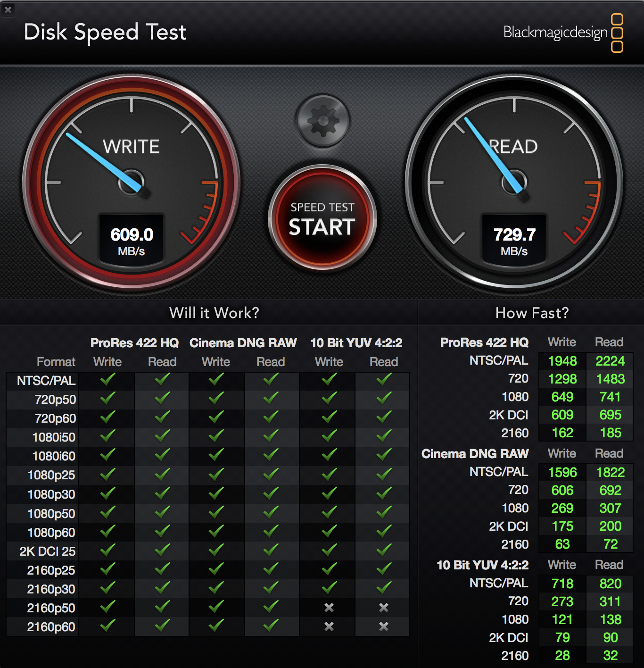Click the 2160p50 10 Bit YUV read X mark
Image resolution: width=644 pixels, height=668 pixels.
pyautogui.click(x=384, y=608)
